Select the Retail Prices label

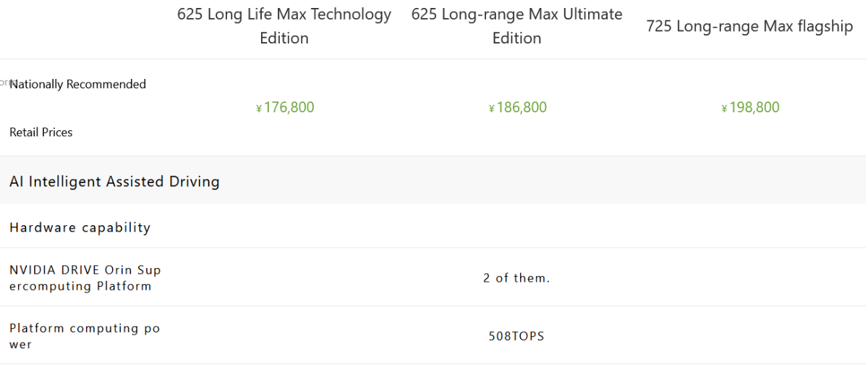(41, 132)
